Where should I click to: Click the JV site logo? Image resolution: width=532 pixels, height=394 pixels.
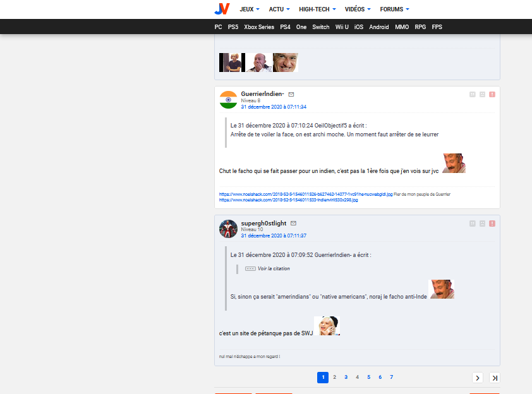221,9
